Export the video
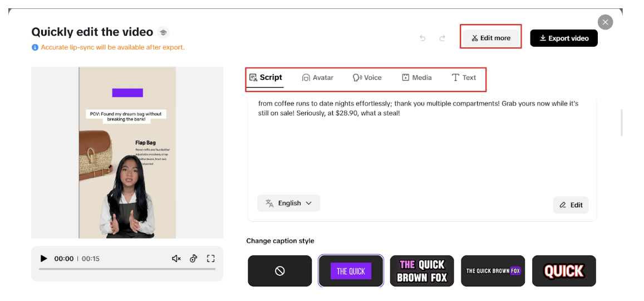 pos(563,38)
